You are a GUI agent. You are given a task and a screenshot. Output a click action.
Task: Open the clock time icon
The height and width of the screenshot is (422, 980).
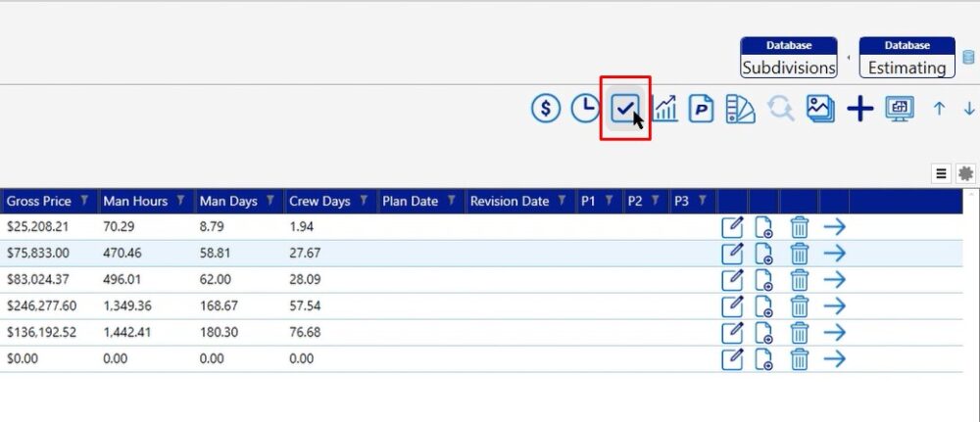(585, 109)
